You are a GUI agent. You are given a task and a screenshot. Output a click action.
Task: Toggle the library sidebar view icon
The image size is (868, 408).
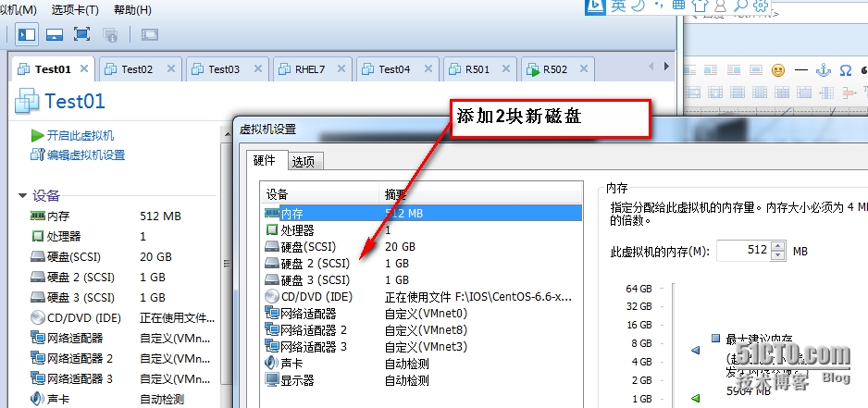(26, 34)
